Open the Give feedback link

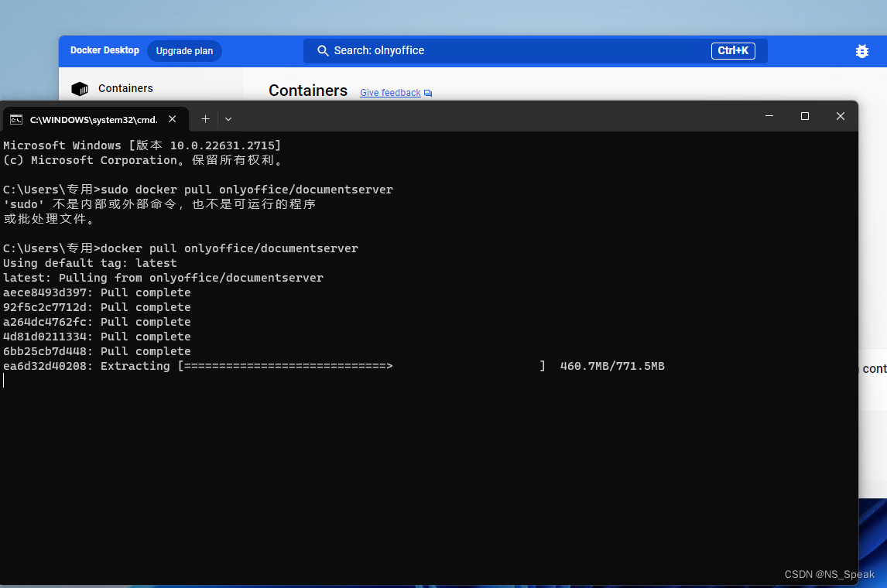pos(390,92)
